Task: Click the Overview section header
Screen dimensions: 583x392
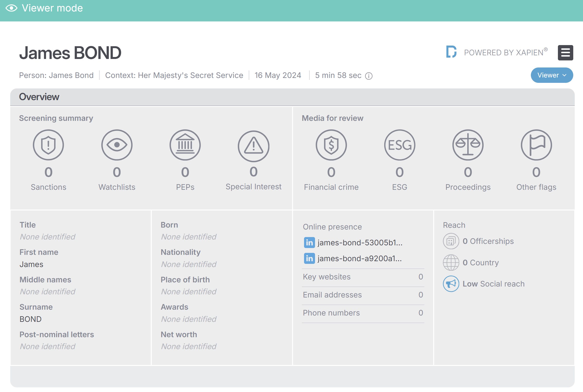Action: 292,97
